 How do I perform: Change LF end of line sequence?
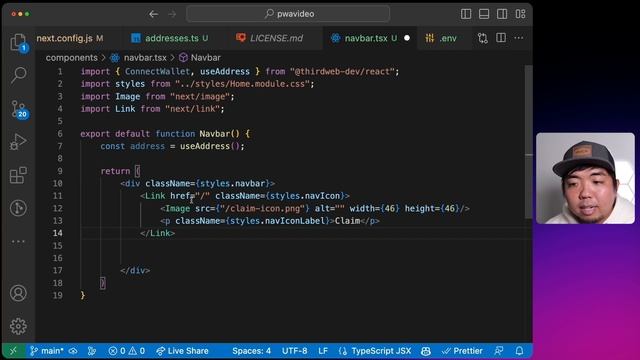(323, 351)
